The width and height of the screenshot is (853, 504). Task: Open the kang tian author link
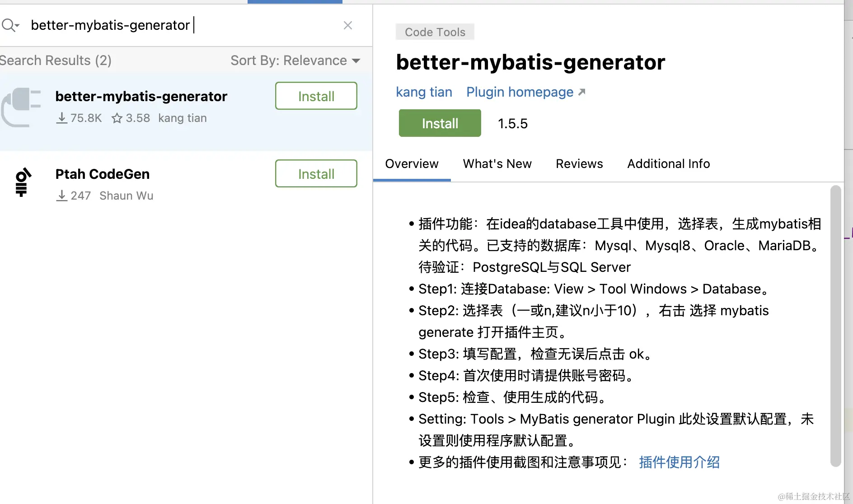(424, 92)
